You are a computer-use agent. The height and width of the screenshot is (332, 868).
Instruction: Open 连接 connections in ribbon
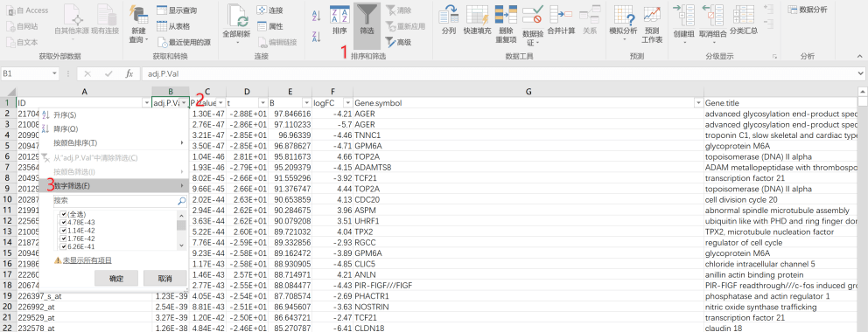pos(270,10)
